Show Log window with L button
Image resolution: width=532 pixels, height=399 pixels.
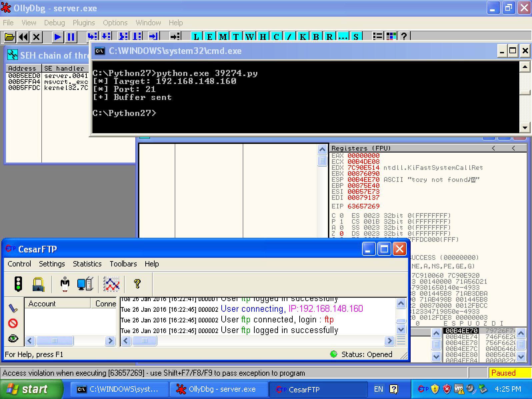pyautogui.click(x=196, y=36)
